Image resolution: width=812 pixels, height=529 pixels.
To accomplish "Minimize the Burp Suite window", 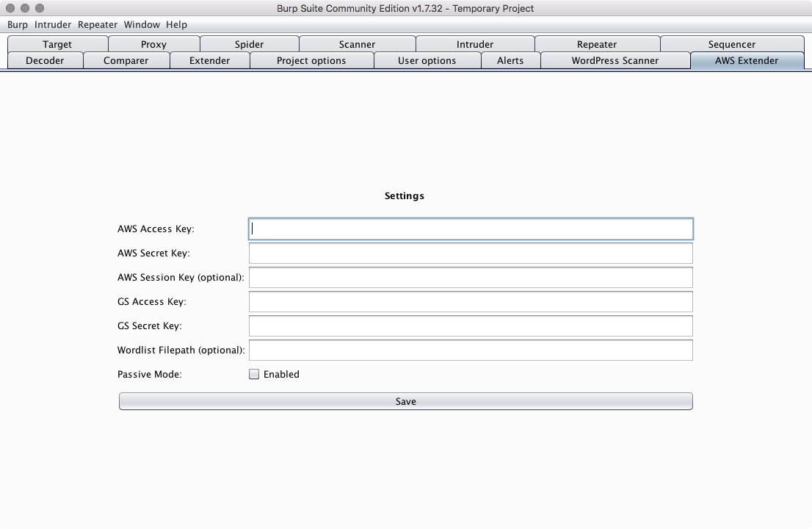I will 25,8.
